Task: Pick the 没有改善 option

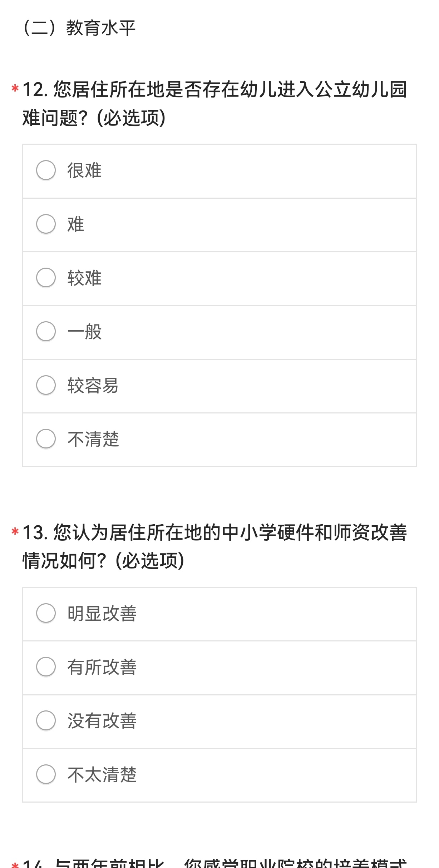Action: (46, 720)
